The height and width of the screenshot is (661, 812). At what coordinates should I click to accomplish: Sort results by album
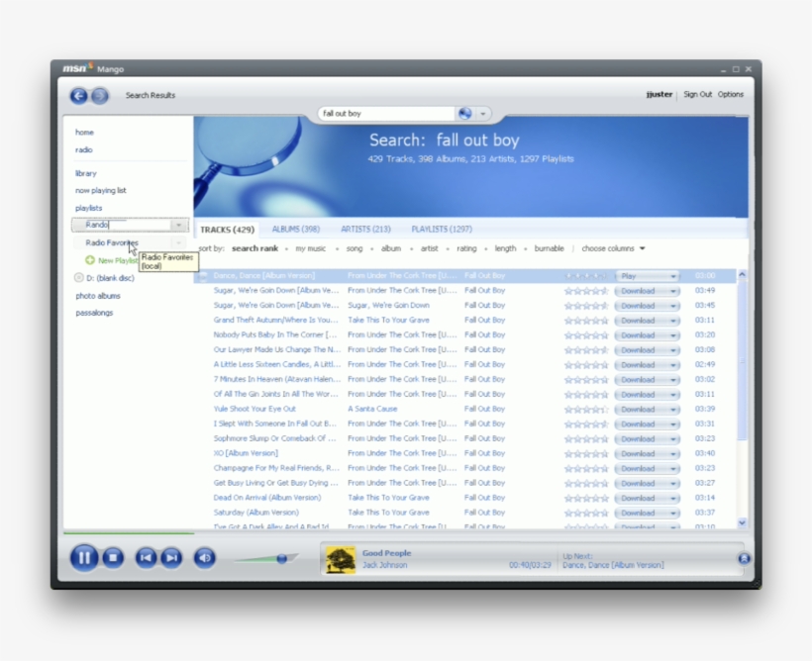coord(391,249)
